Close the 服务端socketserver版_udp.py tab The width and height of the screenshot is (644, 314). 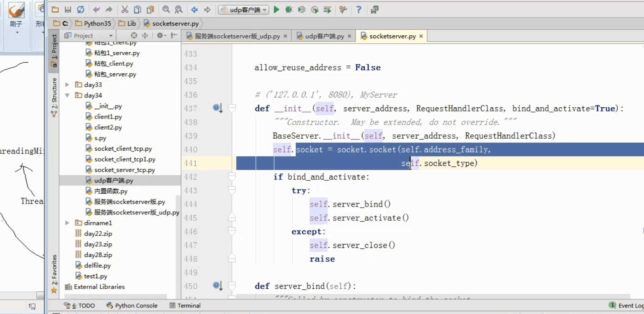tap(285, 36)
